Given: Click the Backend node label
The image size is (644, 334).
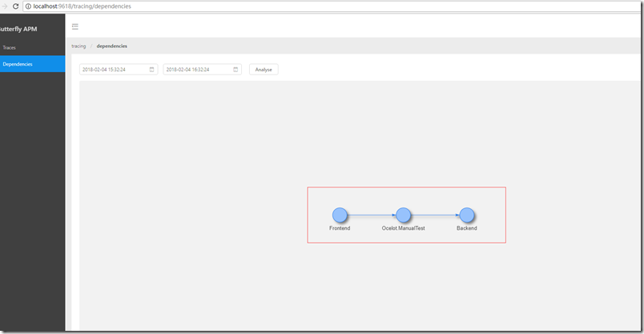Looking at the screenshot, I should [x=467, y=228].
